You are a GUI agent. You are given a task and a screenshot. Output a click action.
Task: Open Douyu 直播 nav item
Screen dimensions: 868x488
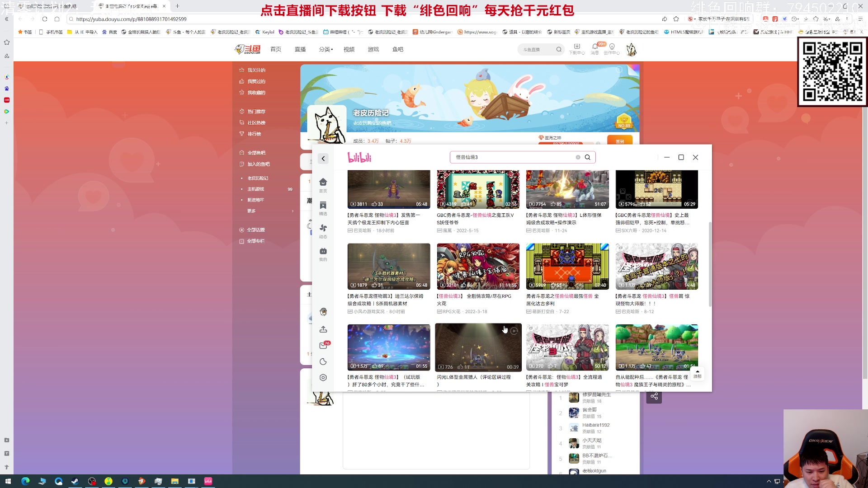(300, 49)
